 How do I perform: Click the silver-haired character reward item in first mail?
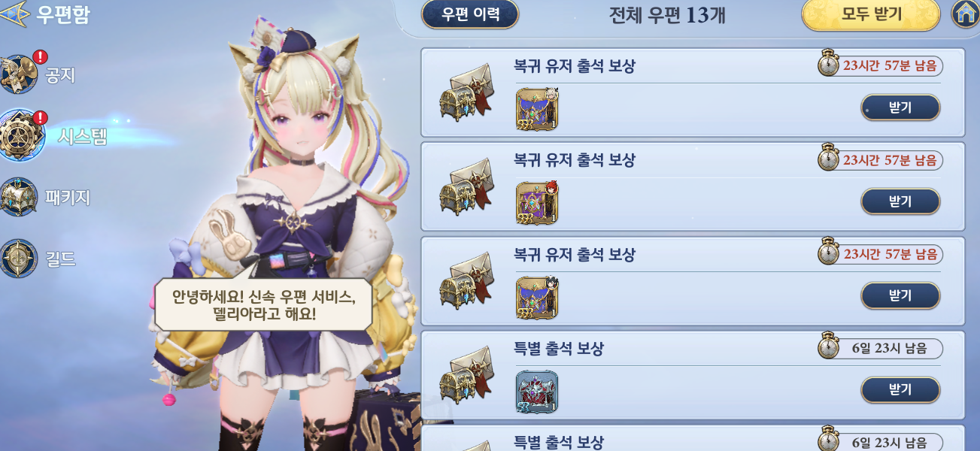point(536,108)
